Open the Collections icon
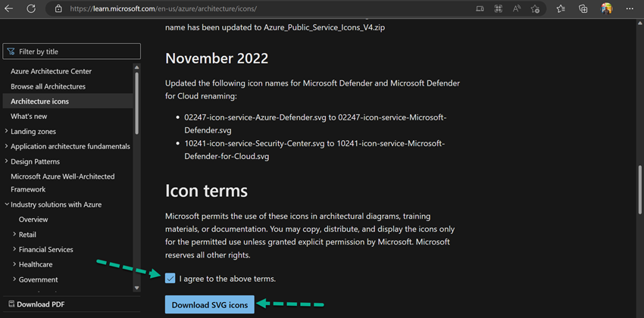644x318 pixels. point(583,8)
